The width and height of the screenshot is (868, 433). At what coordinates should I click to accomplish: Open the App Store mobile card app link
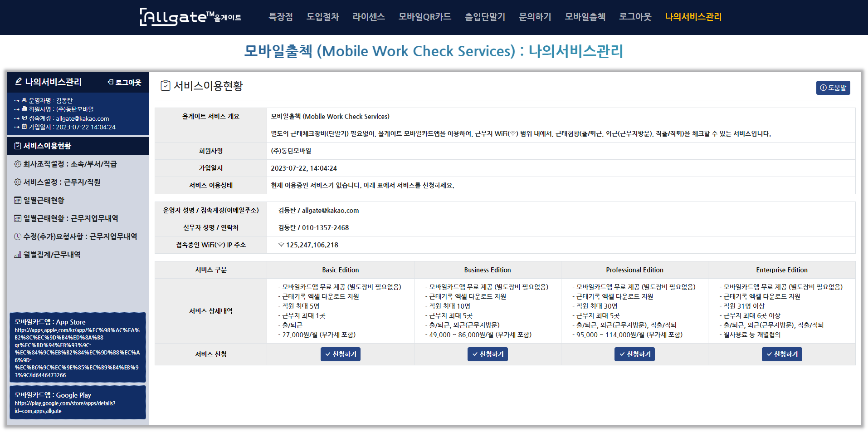click(78, 348)
